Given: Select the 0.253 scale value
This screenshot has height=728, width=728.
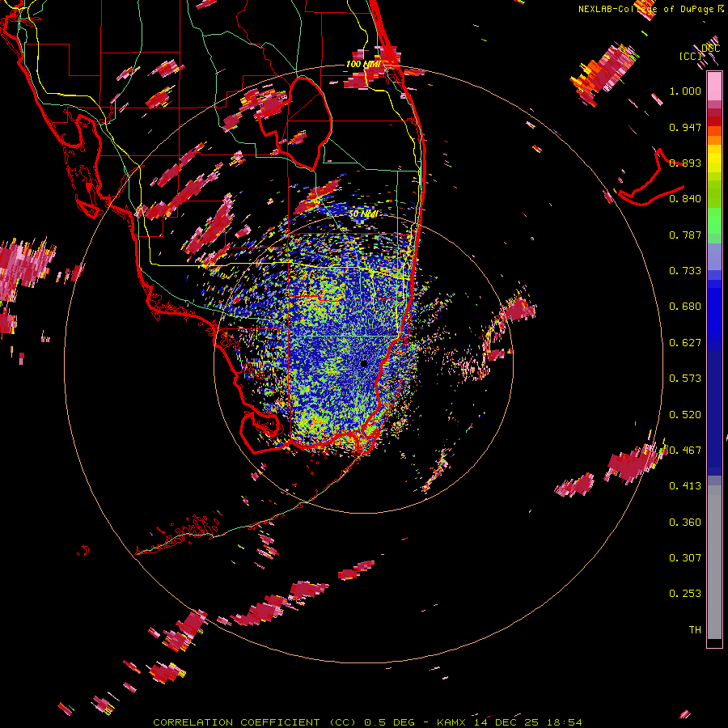Looking at the screenshot, I should pyautogui.click(x=685, y=594).
